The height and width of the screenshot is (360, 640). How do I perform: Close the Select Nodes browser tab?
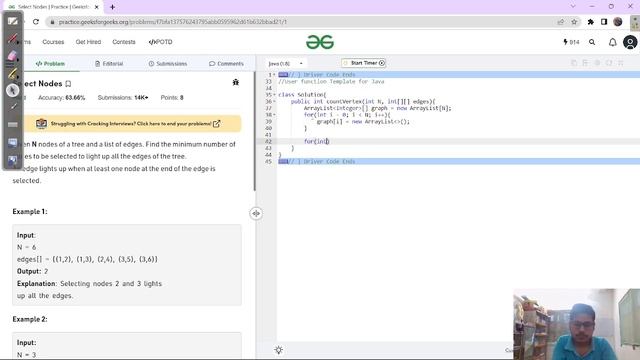click(96, 7)
